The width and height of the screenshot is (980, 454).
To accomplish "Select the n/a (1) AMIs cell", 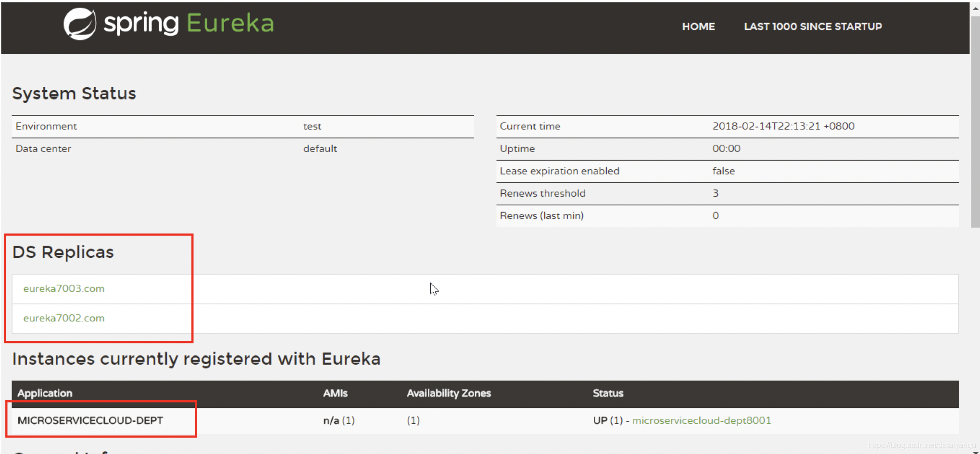I will pyautogui.click(x=339, y=420).
